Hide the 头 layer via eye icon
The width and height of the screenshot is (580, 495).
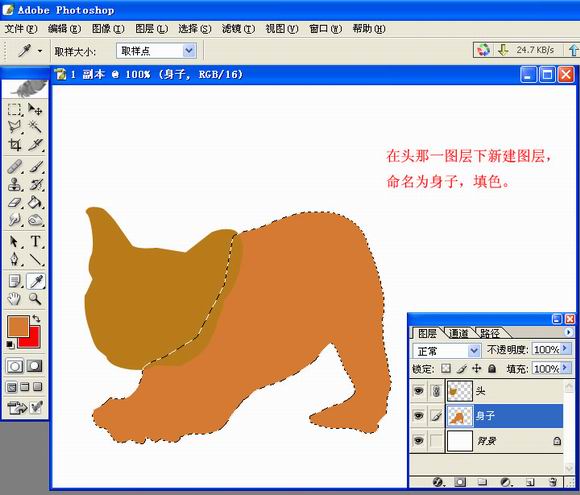tap(418, 391)
